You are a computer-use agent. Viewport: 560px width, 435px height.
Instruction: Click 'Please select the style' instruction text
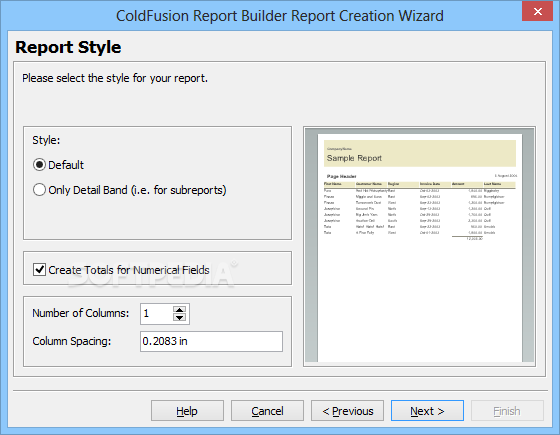coord(115,78)
